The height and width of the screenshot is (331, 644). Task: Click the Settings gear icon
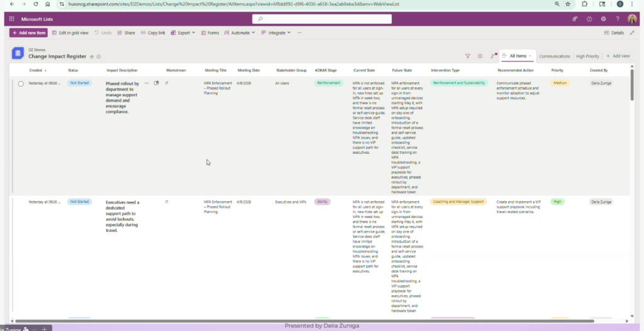click(604, 19)
